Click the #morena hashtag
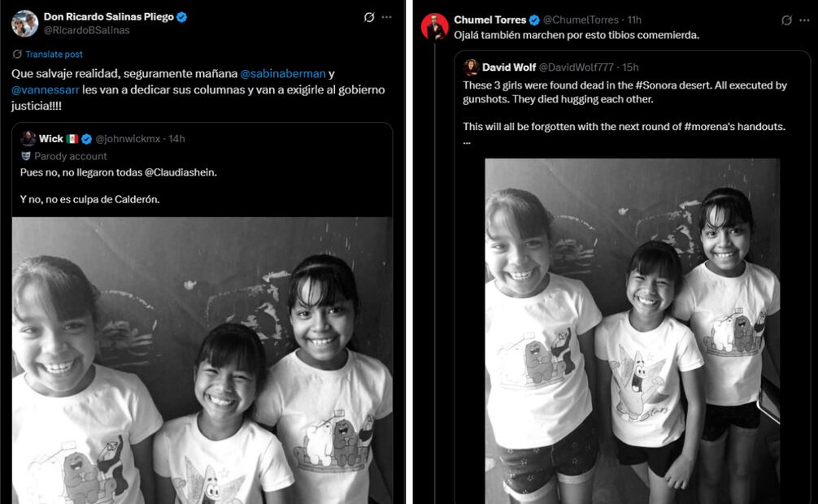The height and width of the screenshot is (504, 818). pyautogui.click(x=706, y=126)
